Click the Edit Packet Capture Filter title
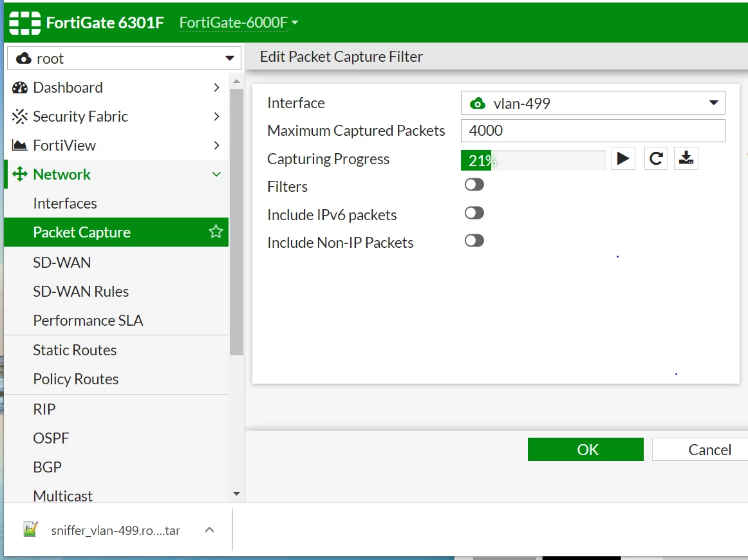This screenshot has width=748, height=560. (341, 57)
